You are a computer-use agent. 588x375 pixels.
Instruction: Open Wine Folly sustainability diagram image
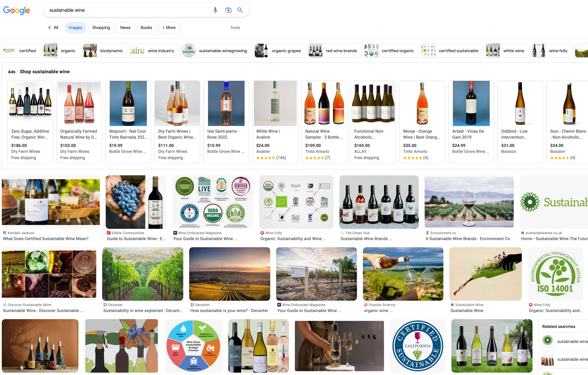pyautogui.click(x=296, y=202)
